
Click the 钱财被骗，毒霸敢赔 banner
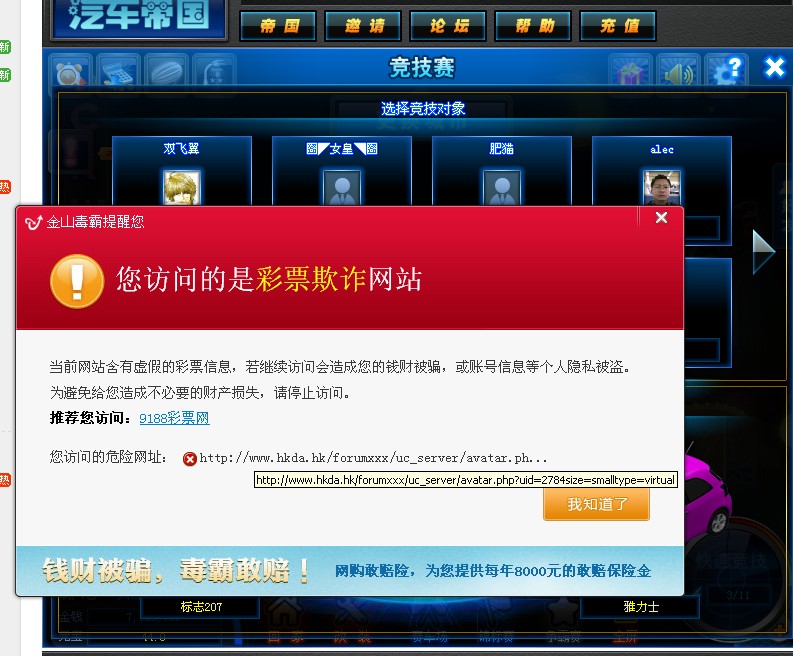(x=175, y=571)
